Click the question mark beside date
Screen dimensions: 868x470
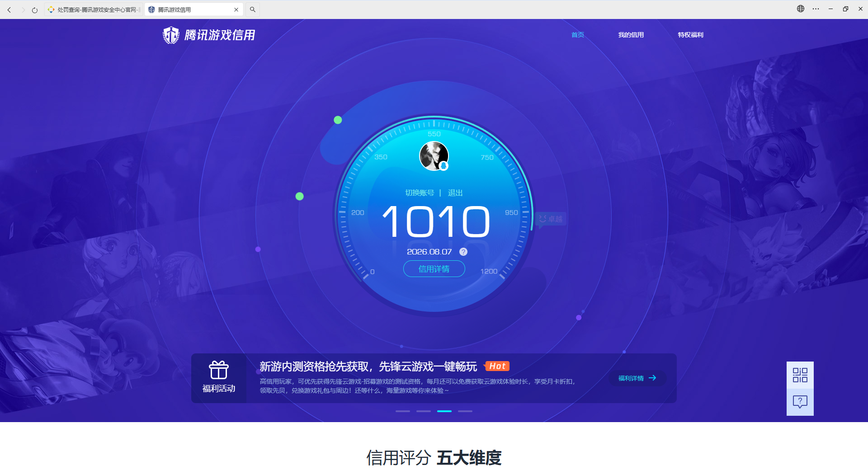pyautogui.click(x=463, y=252)
